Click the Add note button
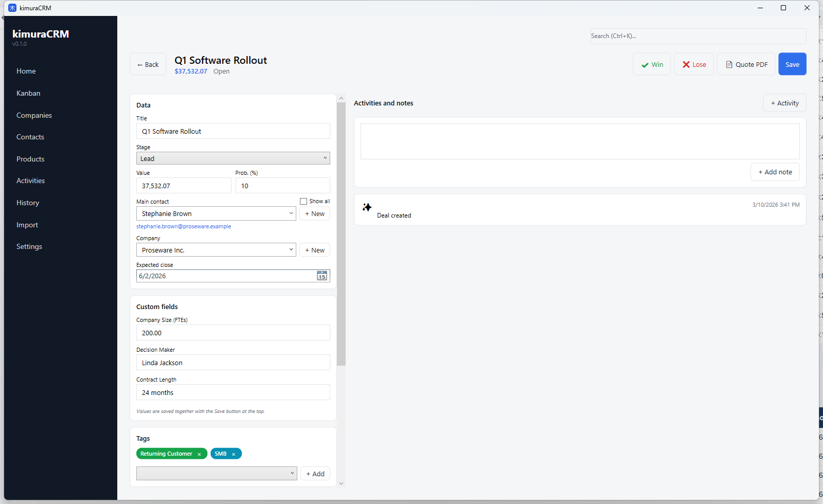Screen dimensions: 823x504 (775, 172)
